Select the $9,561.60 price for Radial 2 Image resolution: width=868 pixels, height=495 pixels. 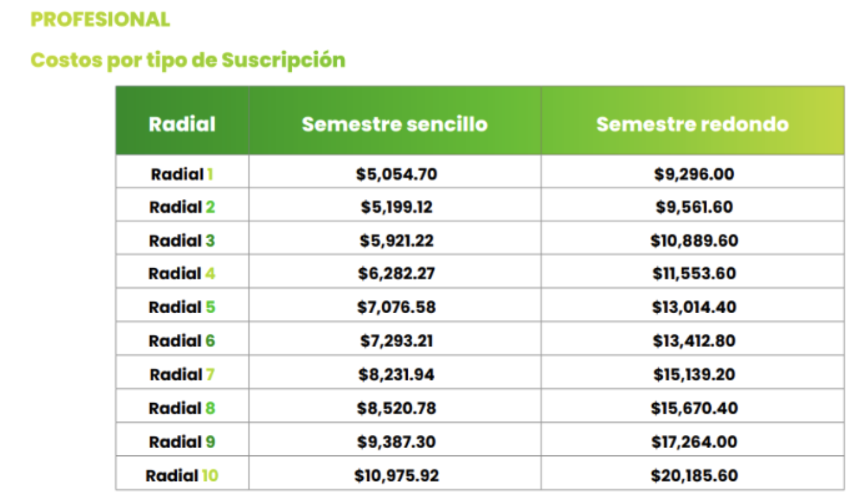coord(694,207)
